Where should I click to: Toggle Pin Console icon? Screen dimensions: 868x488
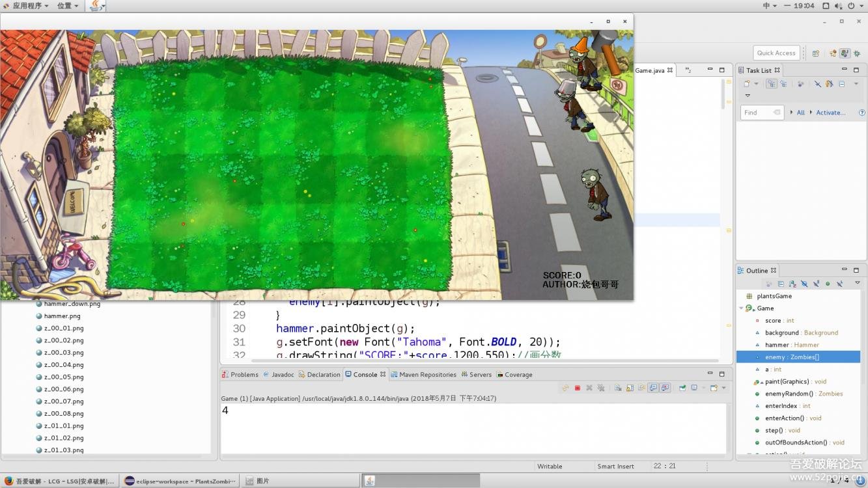pos(682,388)
